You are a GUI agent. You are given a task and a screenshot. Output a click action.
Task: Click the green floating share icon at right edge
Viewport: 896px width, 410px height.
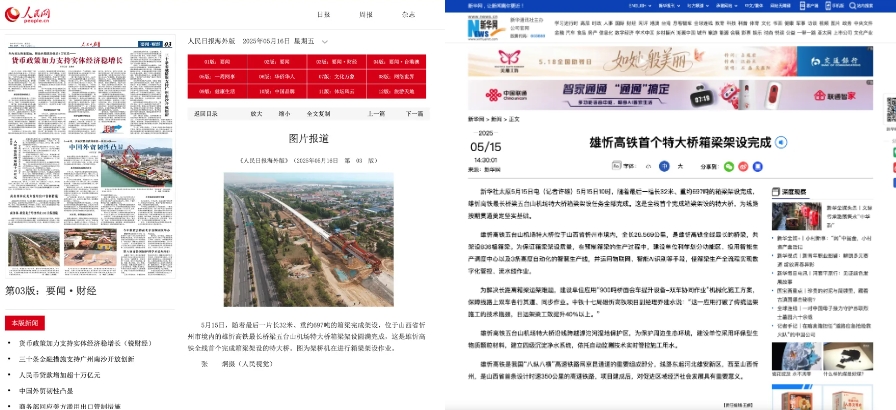click(x=893, y=152)
